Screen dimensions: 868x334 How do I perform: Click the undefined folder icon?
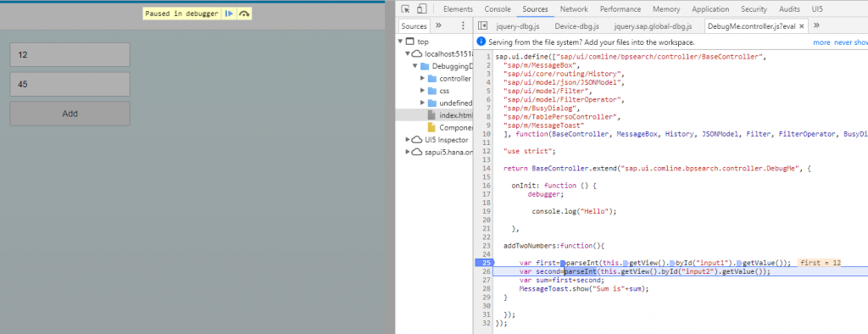(x=431, y=103)
